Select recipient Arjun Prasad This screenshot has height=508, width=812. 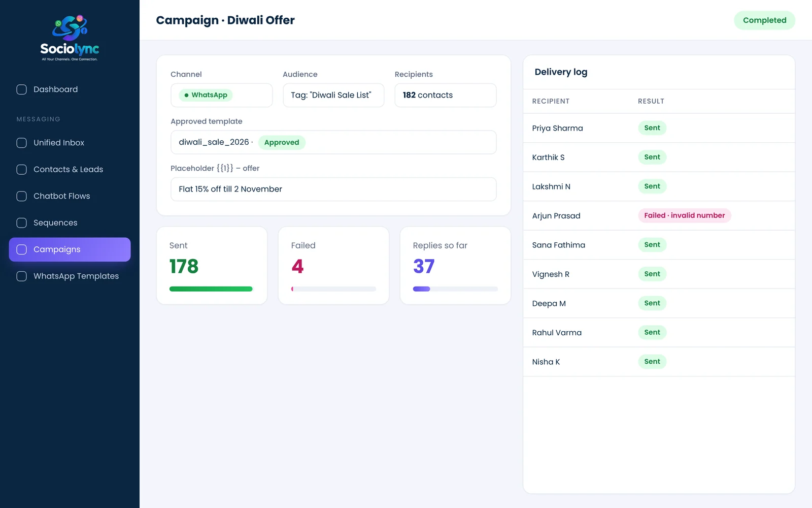[x=556, y=216]
